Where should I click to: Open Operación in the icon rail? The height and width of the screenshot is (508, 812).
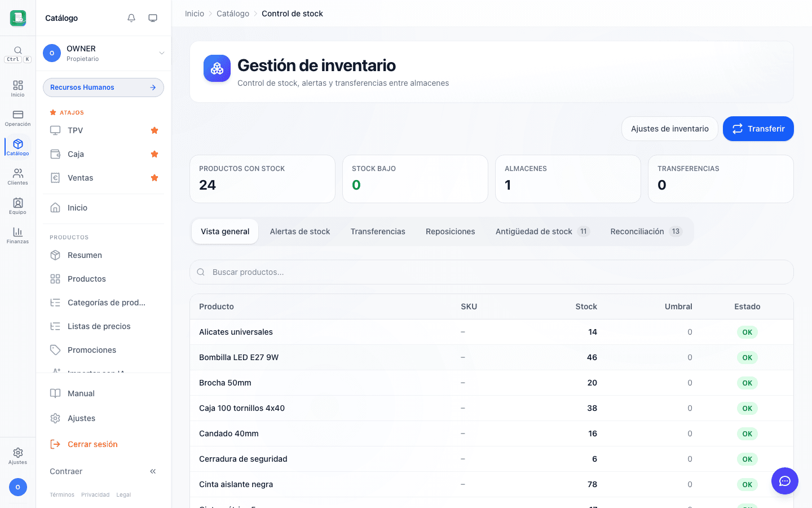tap(18, 118)
